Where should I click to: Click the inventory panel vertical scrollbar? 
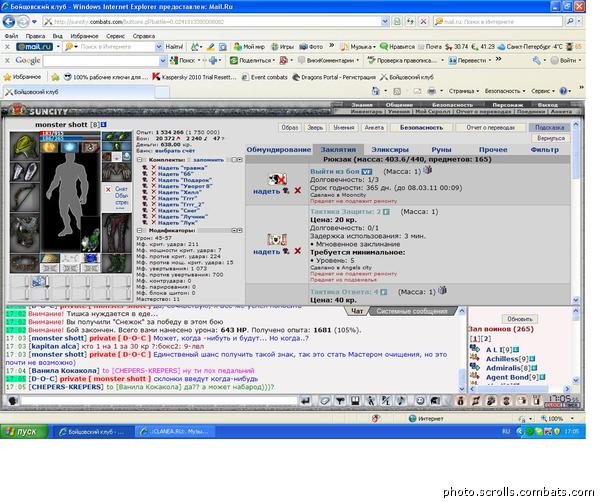[576, 210]
